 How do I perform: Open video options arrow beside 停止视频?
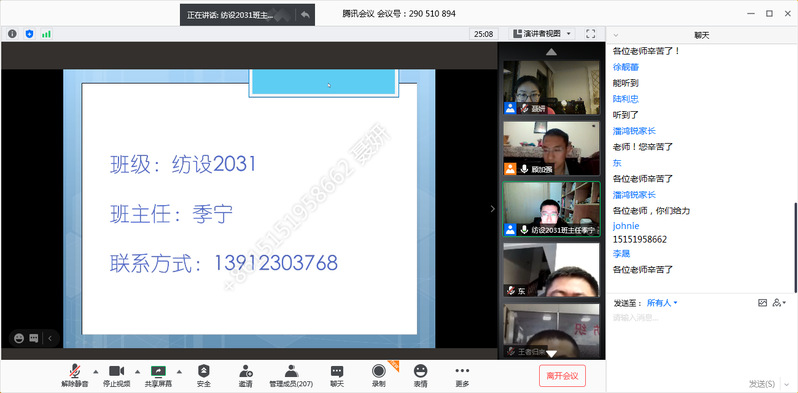pyautogui.click(x=137, y=371)
